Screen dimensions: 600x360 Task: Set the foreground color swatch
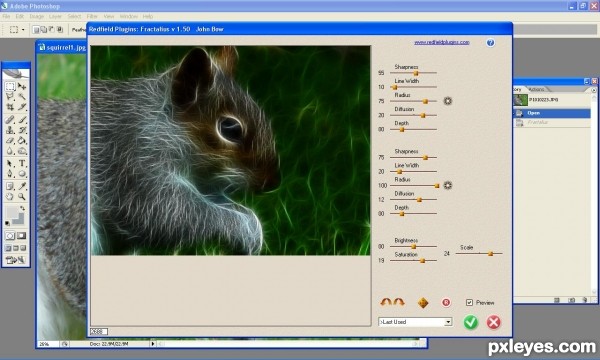[x=11, y=212]
